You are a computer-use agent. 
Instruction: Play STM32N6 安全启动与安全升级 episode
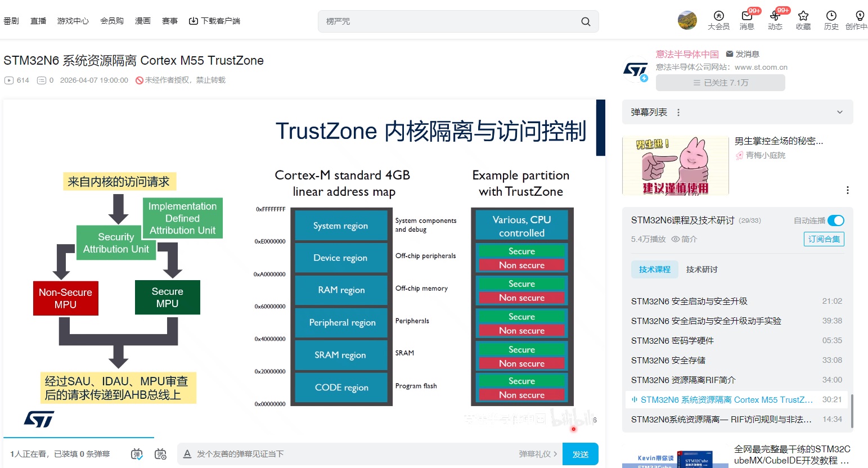pyautogui.click(x=736, y=301)
